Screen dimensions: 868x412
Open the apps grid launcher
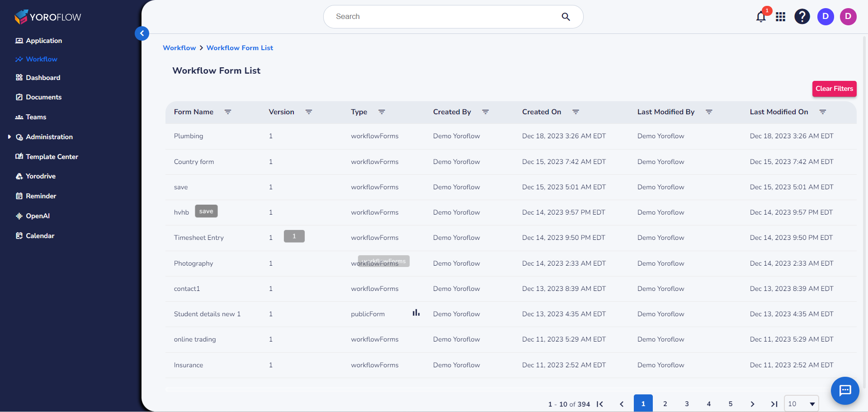pyautogui.click(x=781, y=16)
